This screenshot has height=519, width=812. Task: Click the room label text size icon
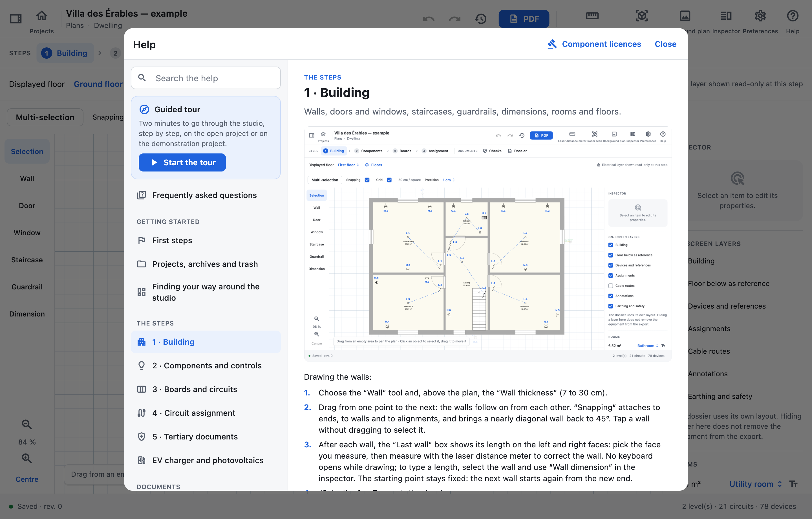[x=793, y=484]
